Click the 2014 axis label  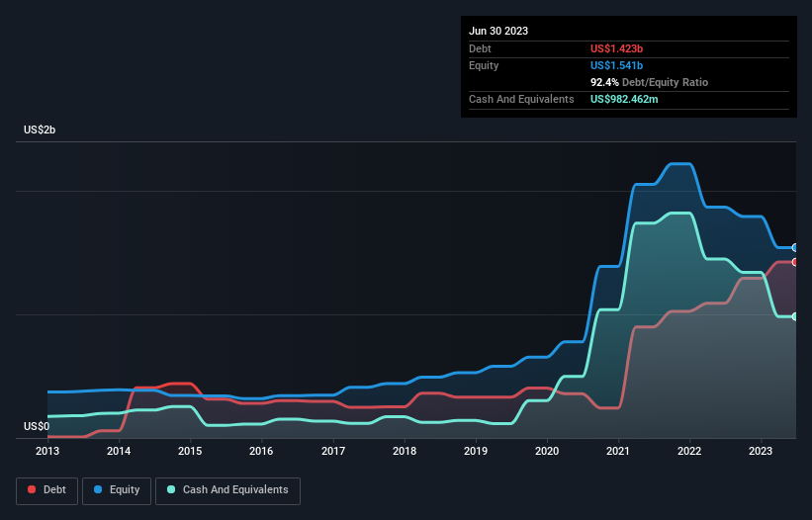click(x=119, y=451)
